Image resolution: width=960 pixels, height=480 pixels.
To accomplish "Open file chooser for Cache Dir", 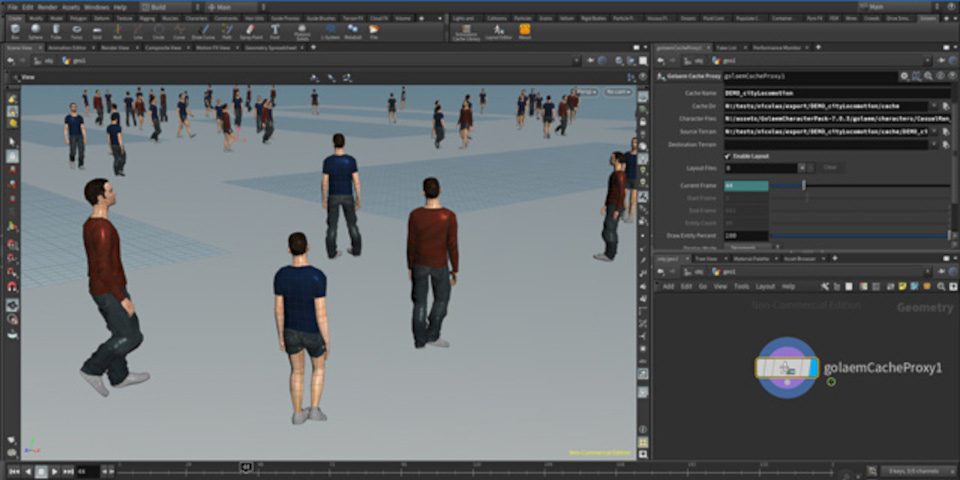I will click(945, 106).
